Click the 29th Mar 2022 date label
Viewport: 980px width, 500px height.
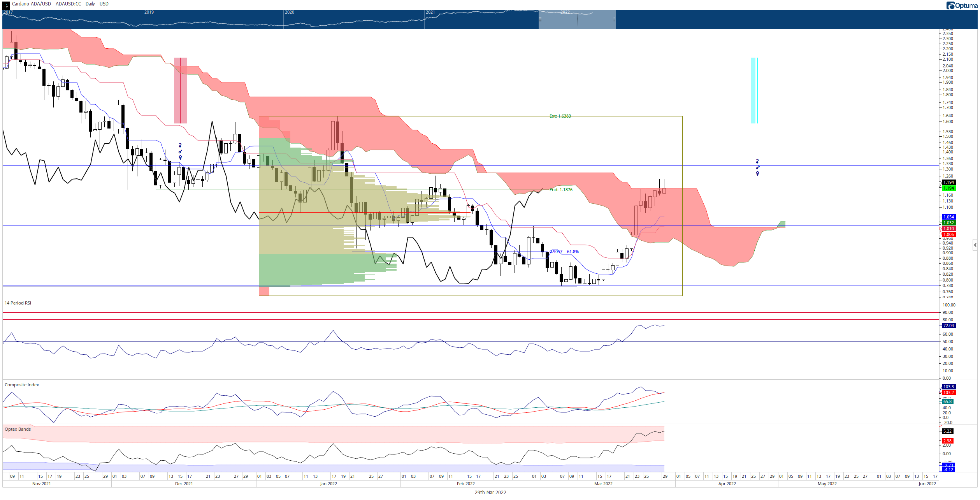pos(490,493)
